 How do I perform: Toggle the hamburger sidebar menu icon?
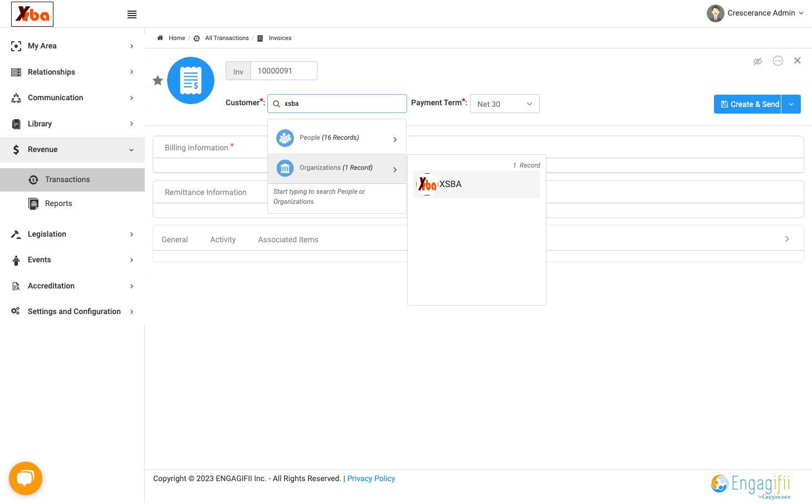point(132,14)
